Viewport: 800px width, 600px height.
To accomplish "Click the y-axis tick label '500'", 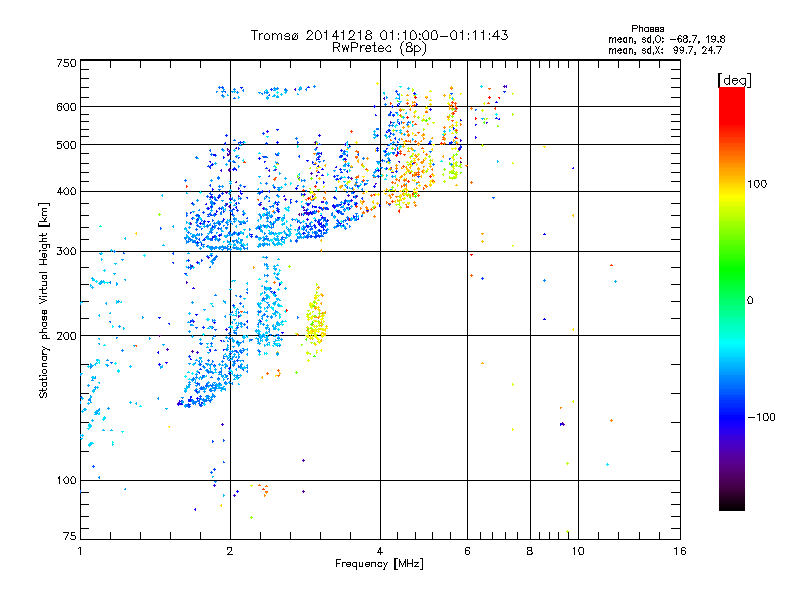I will (x=66, y=145).
